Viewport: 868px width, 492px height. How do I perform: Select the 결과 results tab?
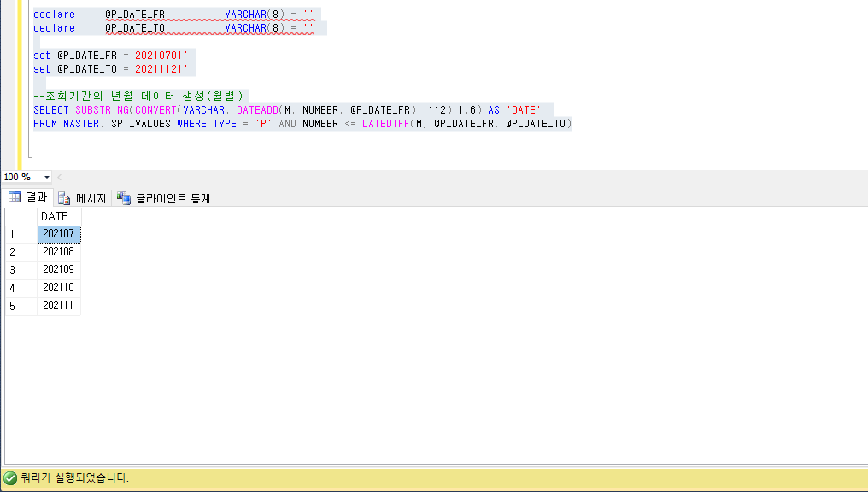pos(28,198)
